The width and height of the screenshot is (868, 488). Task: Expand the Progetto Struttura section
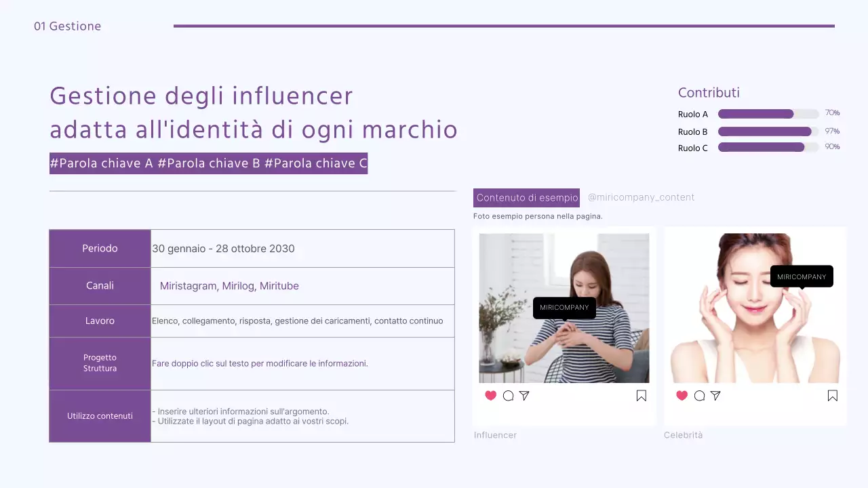click(99, 363)
